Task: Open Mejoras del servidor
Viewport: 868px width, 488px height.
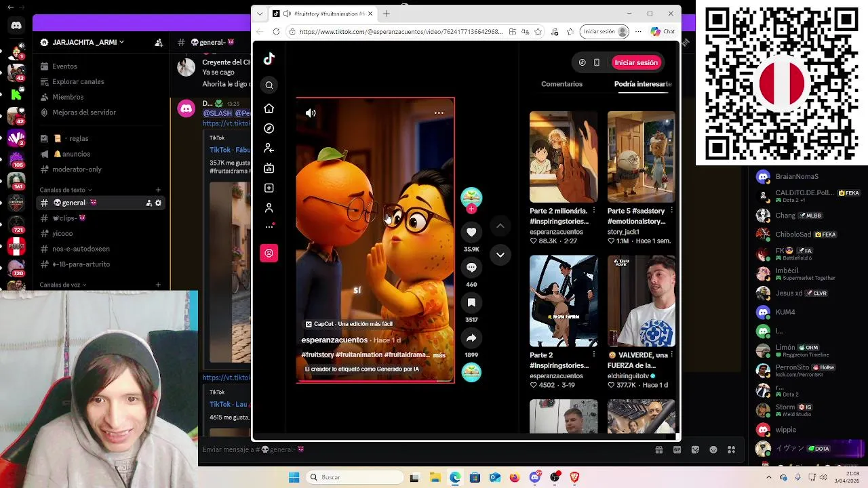Action: (x=84, y=113)
